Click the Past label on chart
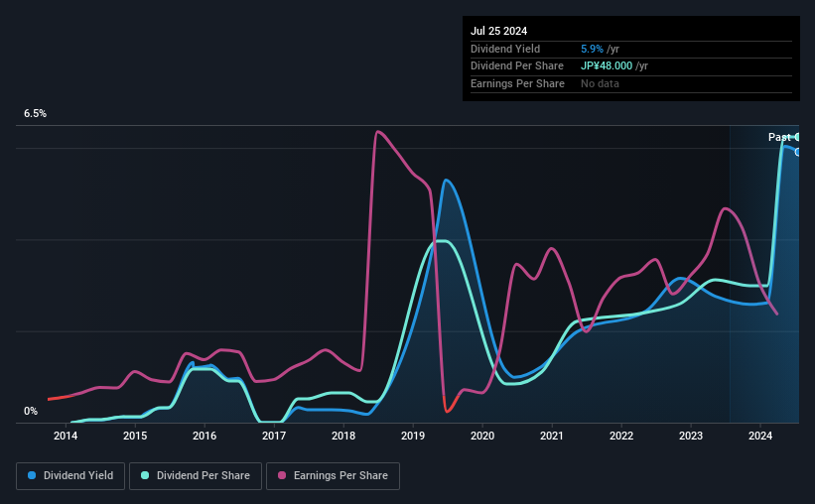Viewport: 815px width, 504px height. coord(779,137)
